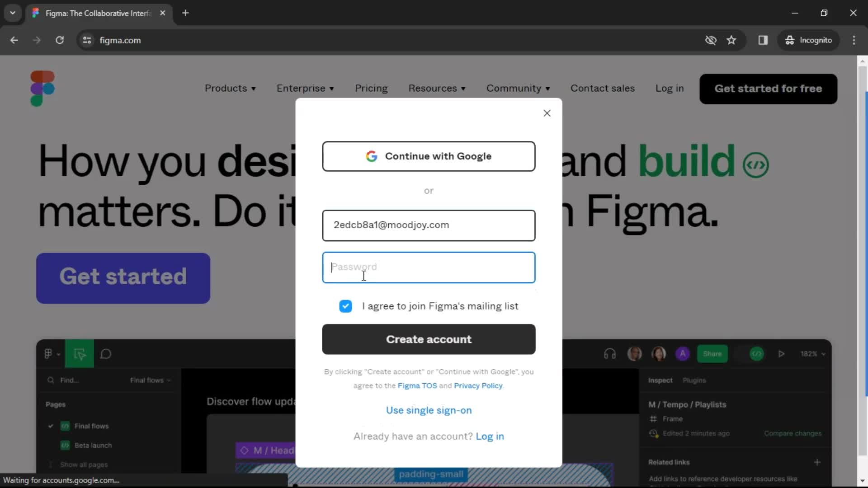Click the Use single sign-on link
Screen dimensions: 868x488
pos(428,410)
